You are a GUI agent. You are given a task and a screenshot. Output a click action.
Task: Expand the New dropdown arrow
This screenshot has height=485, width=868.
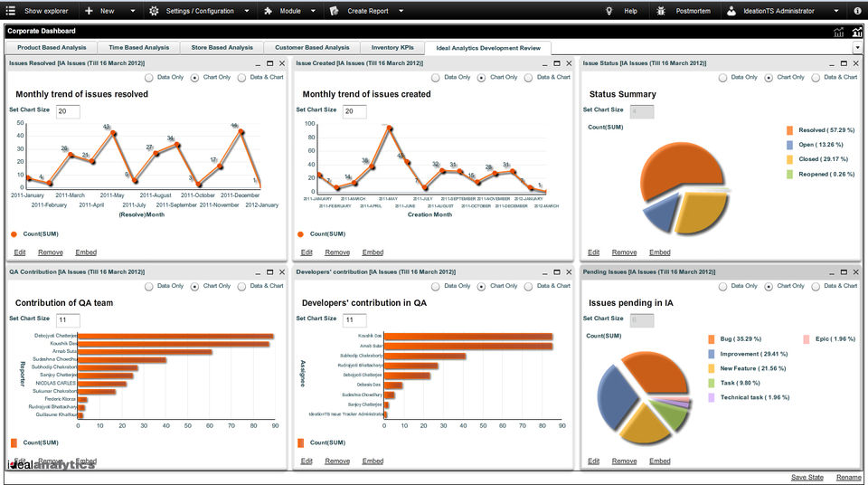click(132, 11)
